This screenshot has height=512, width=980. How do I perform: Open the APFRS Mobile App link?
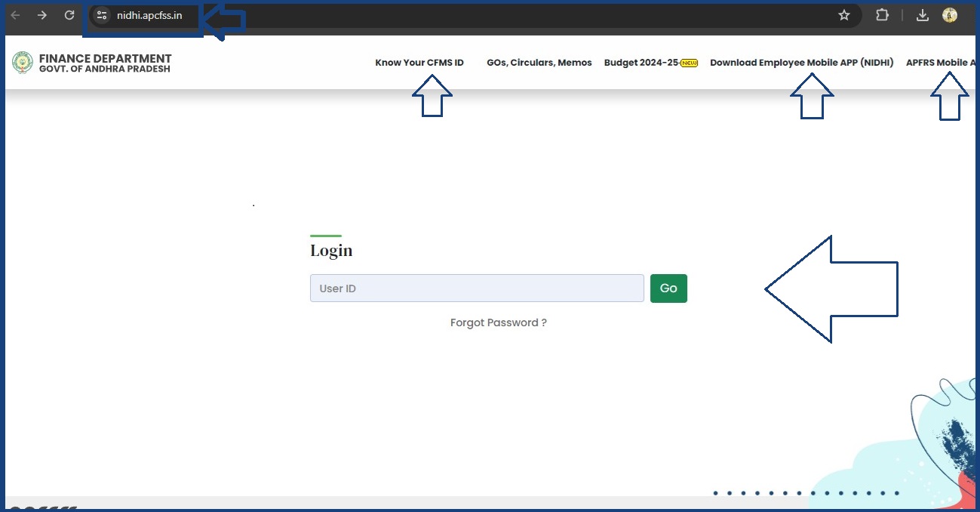(942, 63)
